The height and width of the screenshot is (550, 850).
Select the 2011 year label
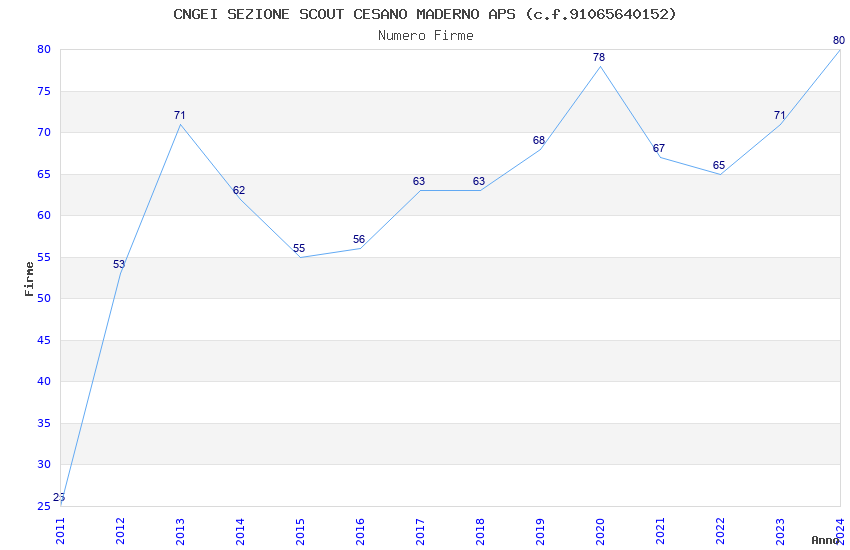point(60,531)
